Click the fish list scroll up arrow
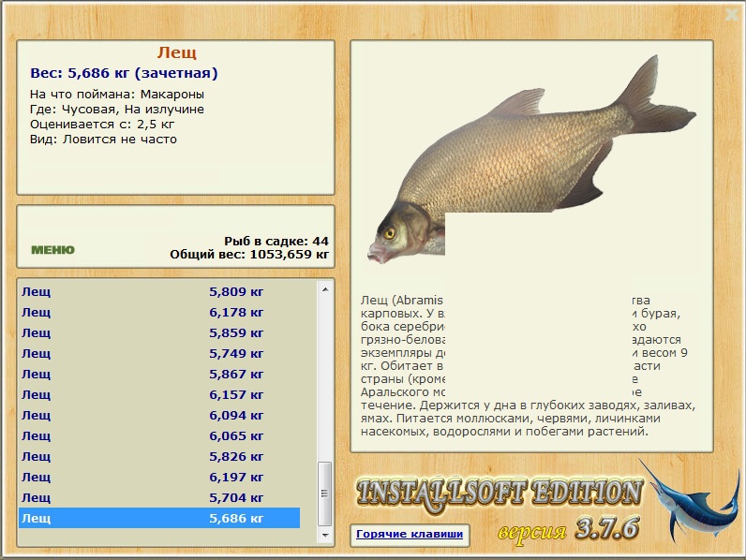This screenshot has width=746, height=560. click(x=325, y=289)
